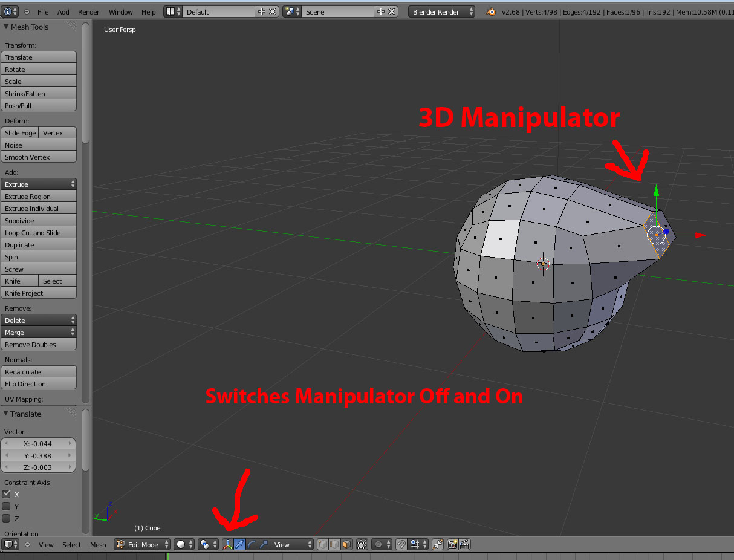The image size is (734, 560).
Task: Toggle limit selection to visible
Action: [x=362, y=544]
